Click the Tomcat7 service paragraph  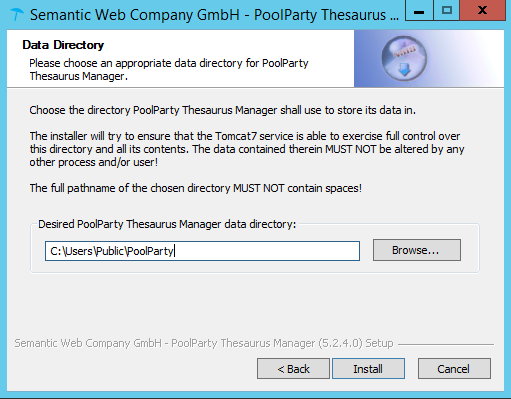(x=247, y=149)
